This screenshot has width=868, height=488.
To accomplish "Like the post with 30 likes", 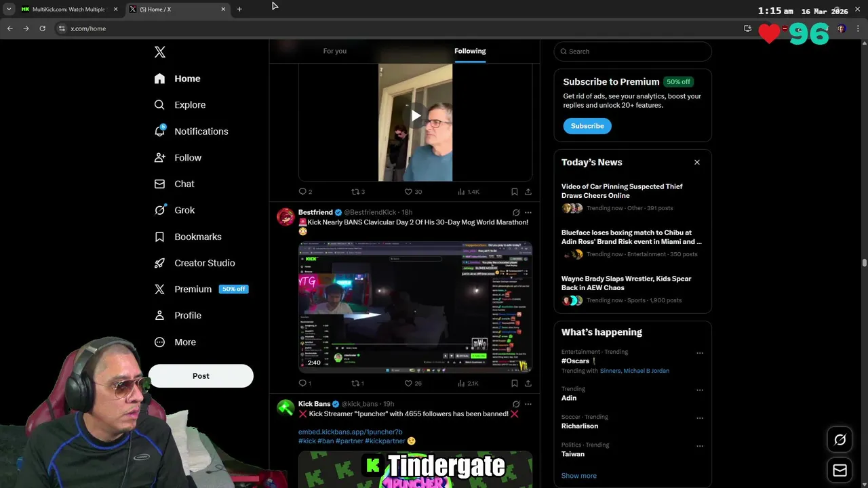I will coord(412,192).
